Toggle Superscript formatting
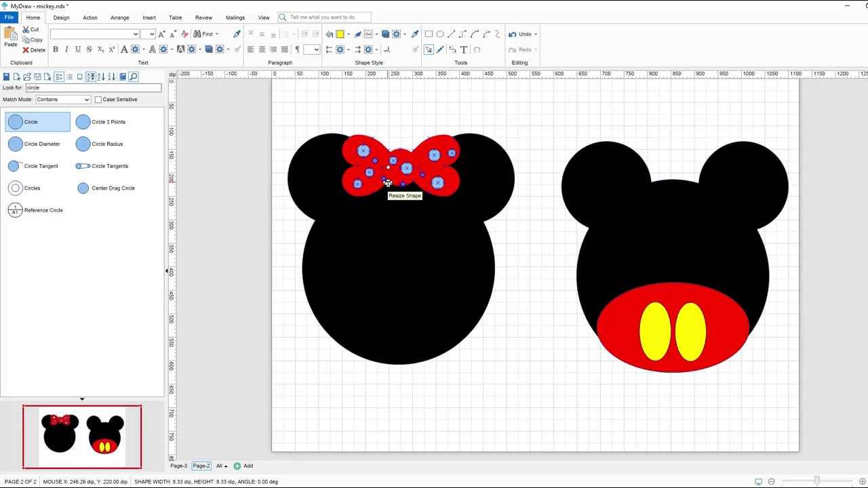The image size is (868, 488). click(x=111, y=49)
